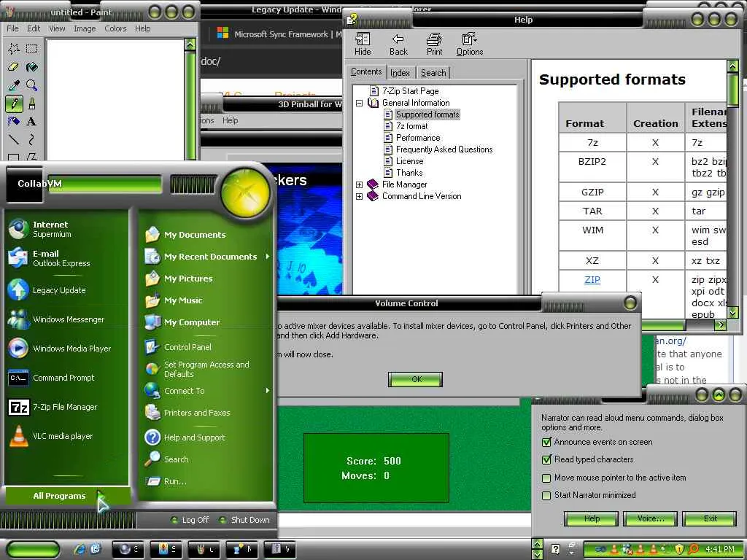Viewport: 747px width, 560px height.
Task: Click Help window vertical scrollbar down arrow
Action: pos(733,312)
